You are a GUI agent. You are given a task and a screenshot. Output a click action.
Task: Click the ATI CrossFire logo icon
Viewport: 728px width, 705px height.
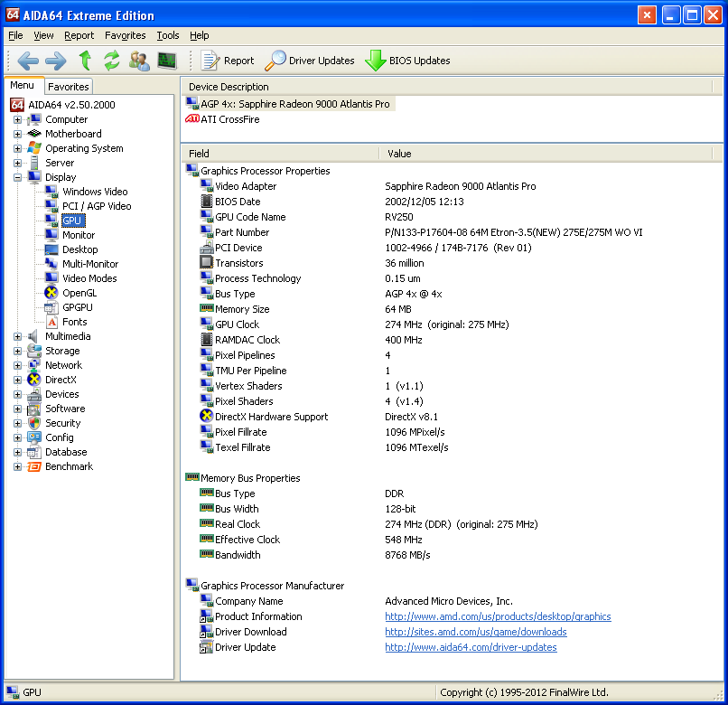191,119
